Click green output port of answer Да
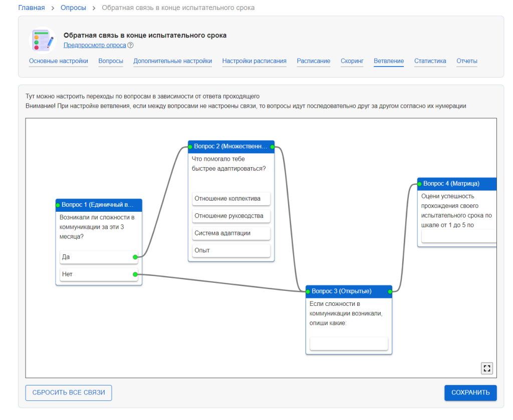The image size is (513, 420). click(135, 257)
